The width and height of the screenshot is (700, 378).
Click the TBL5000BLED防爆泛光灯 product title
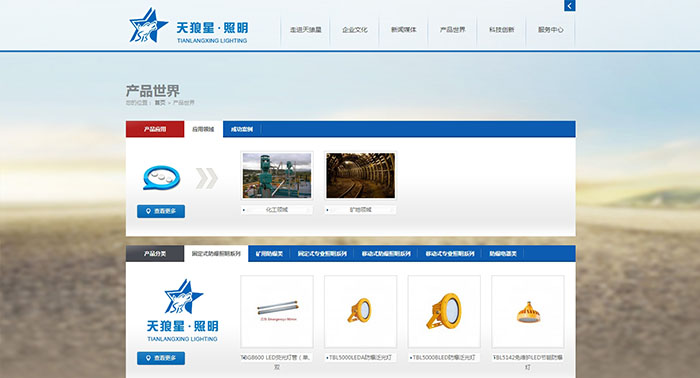pyautogui.click(x=444, y=357)
